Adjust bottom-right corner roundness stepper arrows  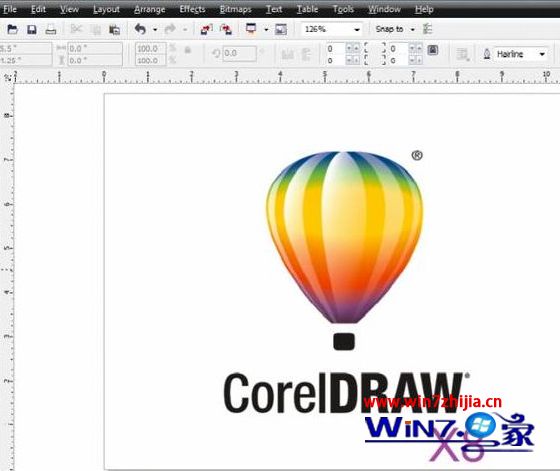pyautogui.click(x=415, y=60)
